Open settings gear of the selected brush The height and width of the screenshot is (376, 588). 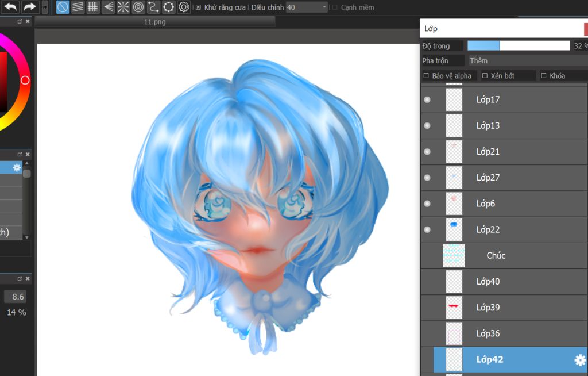pos(17,167)
